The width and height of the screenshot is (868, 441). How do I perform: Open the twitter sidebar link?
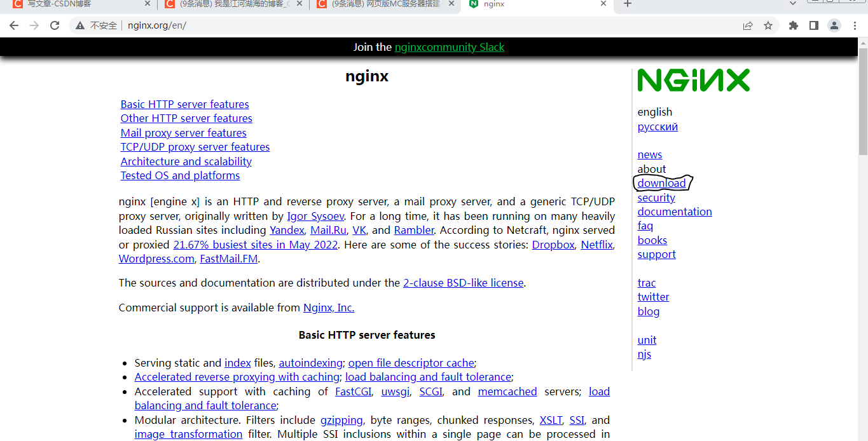[x=654, y=297]
